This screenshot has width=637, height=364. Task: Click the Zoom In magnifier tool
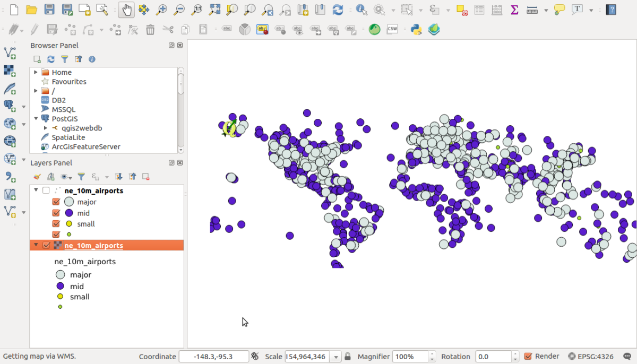161,10
